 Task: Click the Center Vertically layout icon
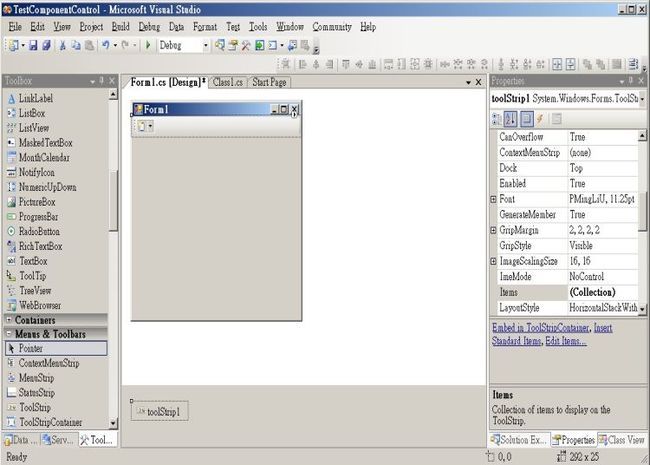571,64
